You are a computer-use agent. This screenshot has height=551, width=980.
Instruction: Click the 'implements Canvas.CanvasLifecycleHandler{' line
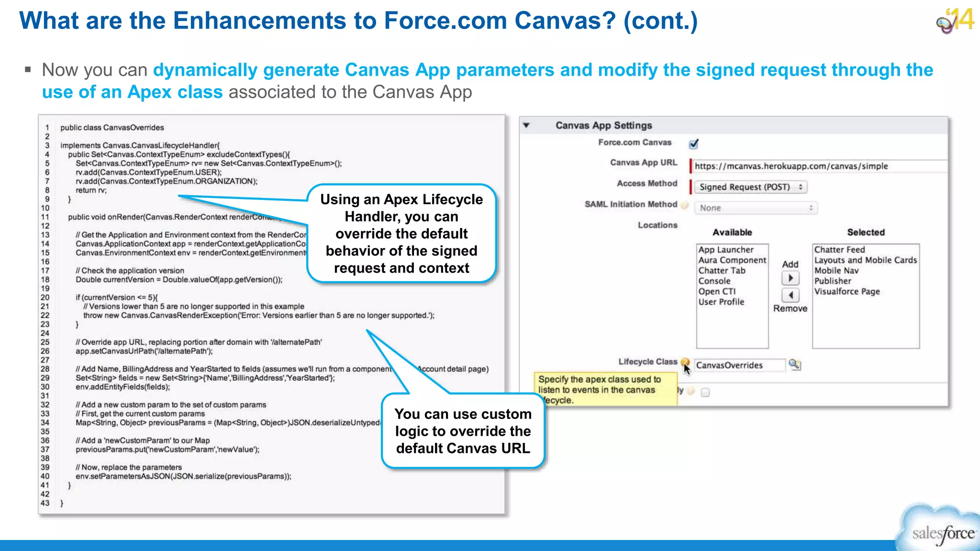[140, 145]
